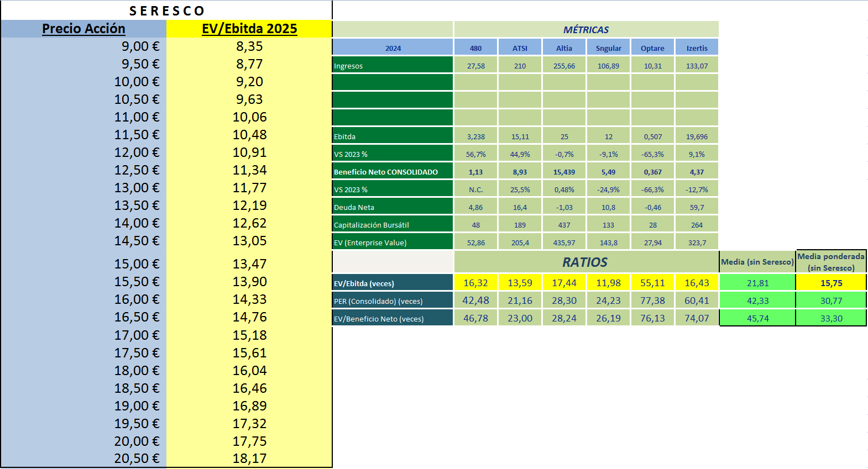
Task: Click the -24,9% Sngular cell
Action: click(608, 189)
